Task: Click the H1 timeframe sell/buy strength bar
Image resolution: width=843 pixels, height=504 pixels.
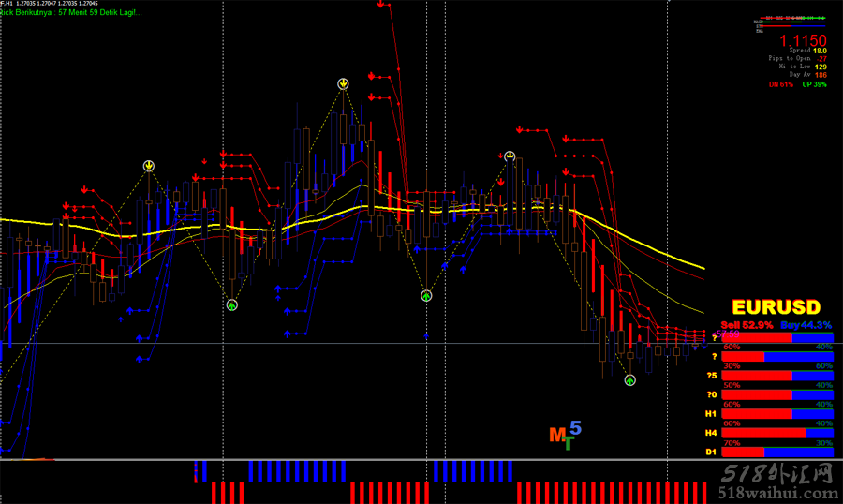Action: coord(777,413)
